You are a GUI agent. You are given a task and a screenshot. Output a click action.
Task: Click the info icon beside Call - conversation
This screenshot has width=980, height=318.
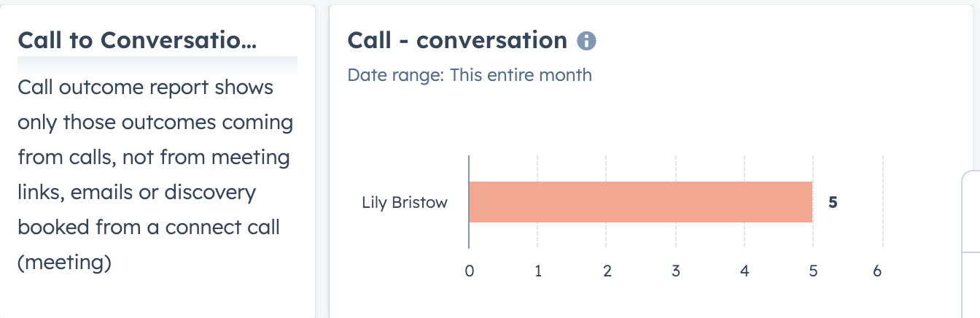[586, 41]
